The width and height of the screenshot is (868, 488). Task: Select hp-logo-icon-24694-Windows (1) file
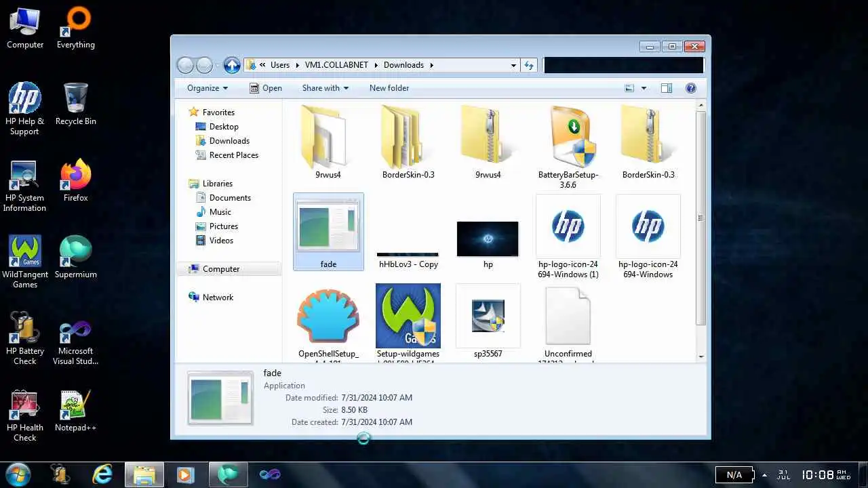tap(568, 237)
